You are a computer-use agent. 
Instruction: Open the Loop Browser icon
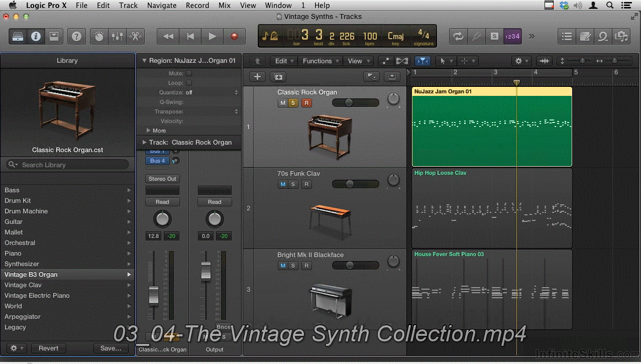coord(603,36)
